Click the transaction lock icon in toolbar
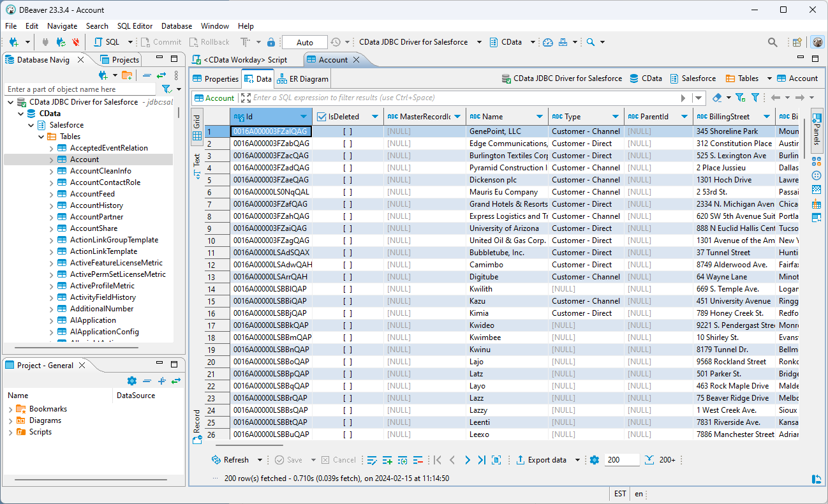 pos(271,42)
